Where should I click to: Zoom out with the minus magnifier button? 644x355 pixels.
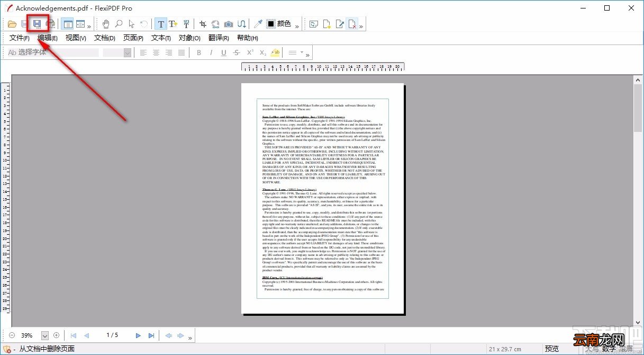12,335
